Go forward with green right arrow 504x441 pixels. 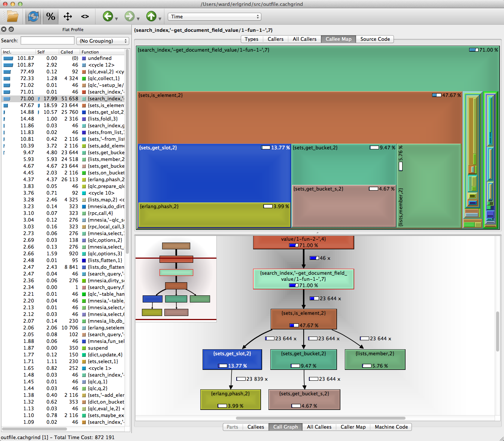pos(130,16)
